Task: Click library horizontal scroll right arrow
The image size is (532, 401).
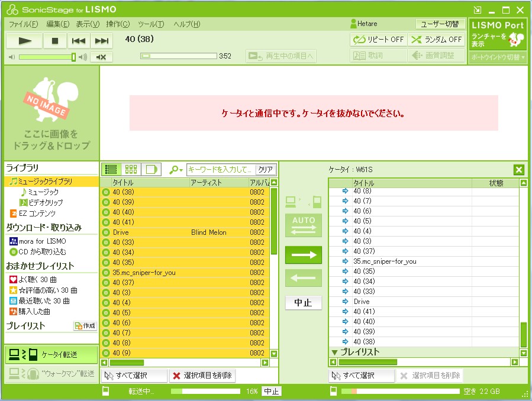Action: coord(265,363)
